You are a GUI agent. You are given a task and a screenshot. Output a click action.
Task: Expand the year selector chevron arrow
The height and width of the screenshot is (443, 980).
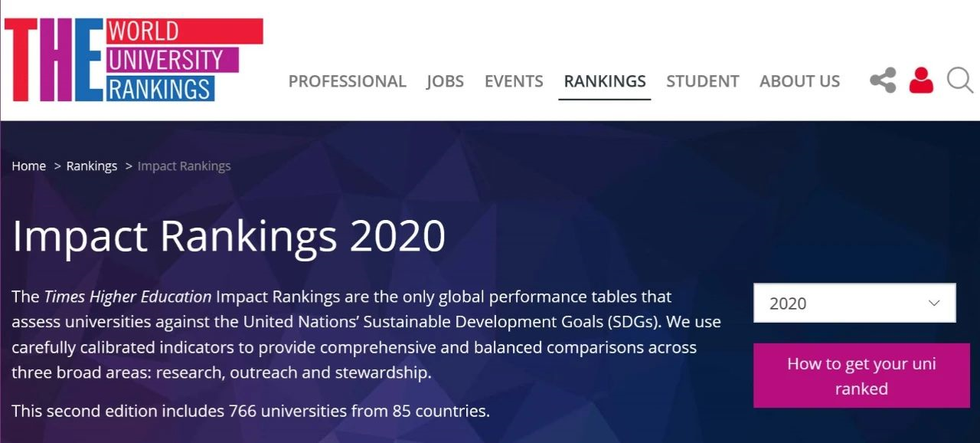934,303
